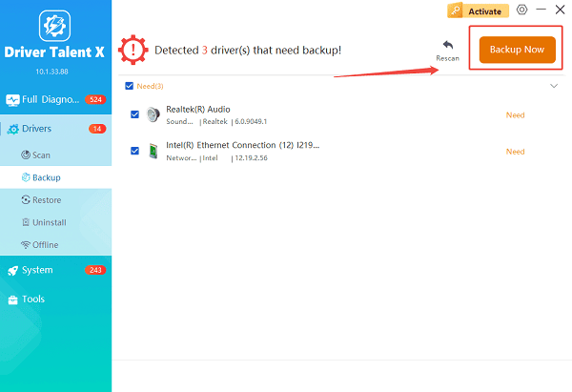Screen dimensions: 572x392
Task: Open the Full Diagnosis section
Action: pyautogui.click(x=56, y=99)
